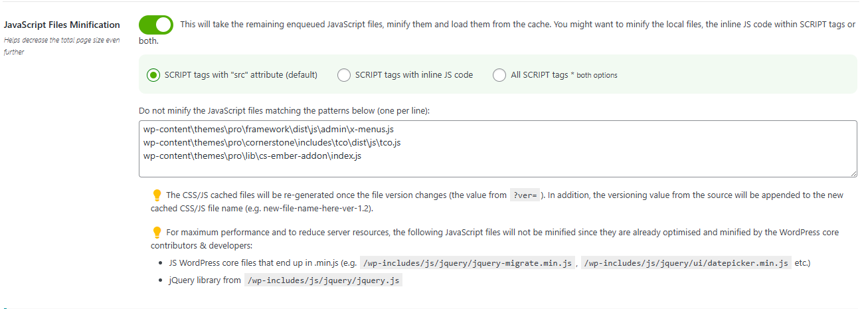Select the All SCRIPT tags radio option
The image size is (868, 309).
tap(499, 75)
